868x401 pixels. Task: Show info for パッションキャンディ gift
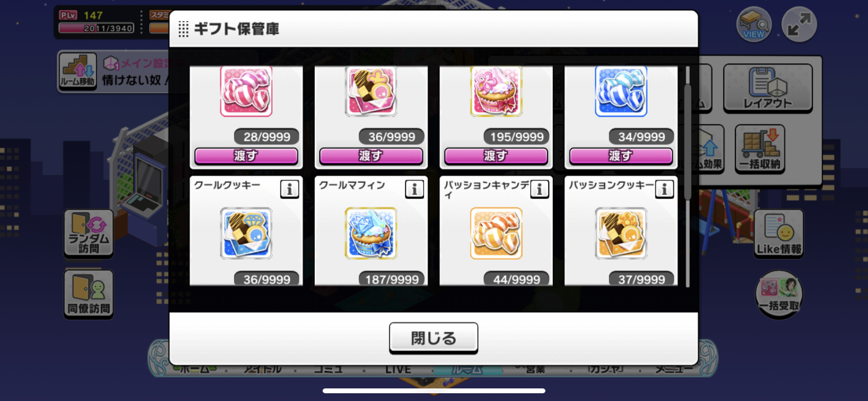(x=540, y=189)
